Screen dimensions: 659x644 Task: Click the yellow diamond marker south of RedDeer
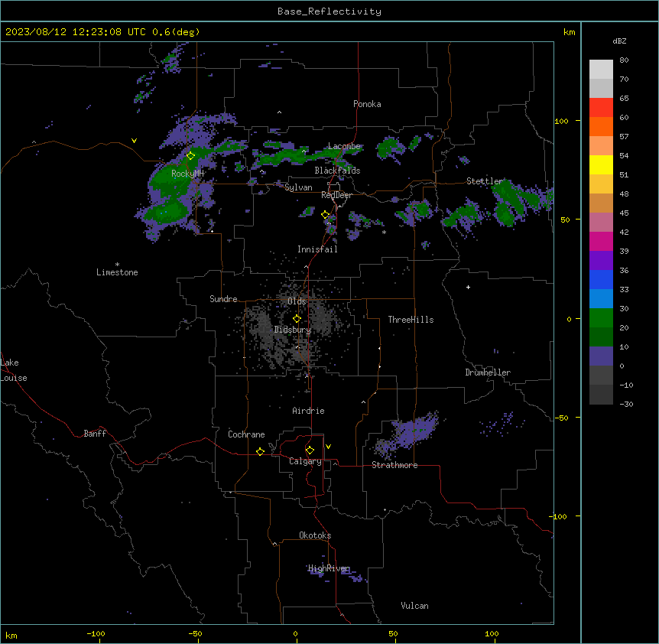(x=326, y=215)
